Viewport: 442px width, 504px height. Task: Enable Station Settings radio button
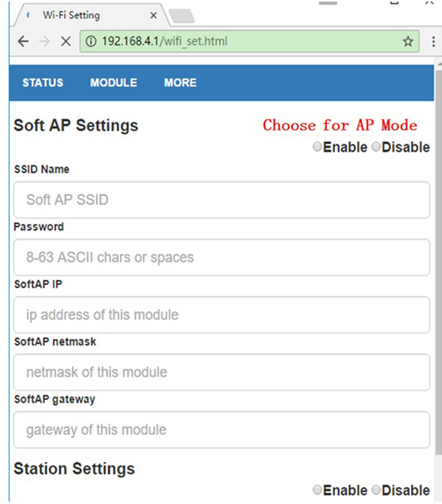click(x=318, y=490)
